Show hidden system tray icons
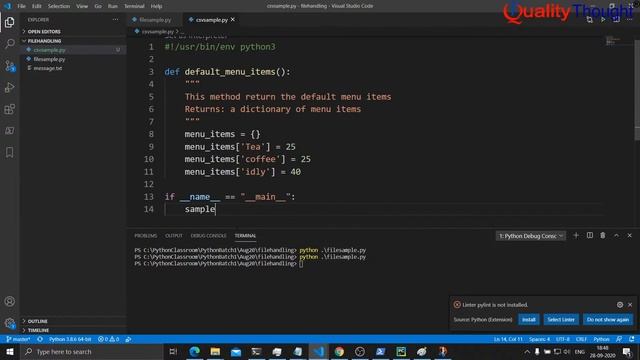Screen dimensions: 640x360 coord(527,351)
